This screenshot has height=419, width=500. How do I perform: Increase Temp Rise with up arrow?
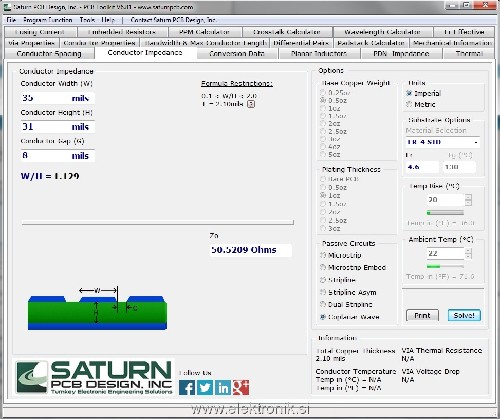tap(468, 197)
